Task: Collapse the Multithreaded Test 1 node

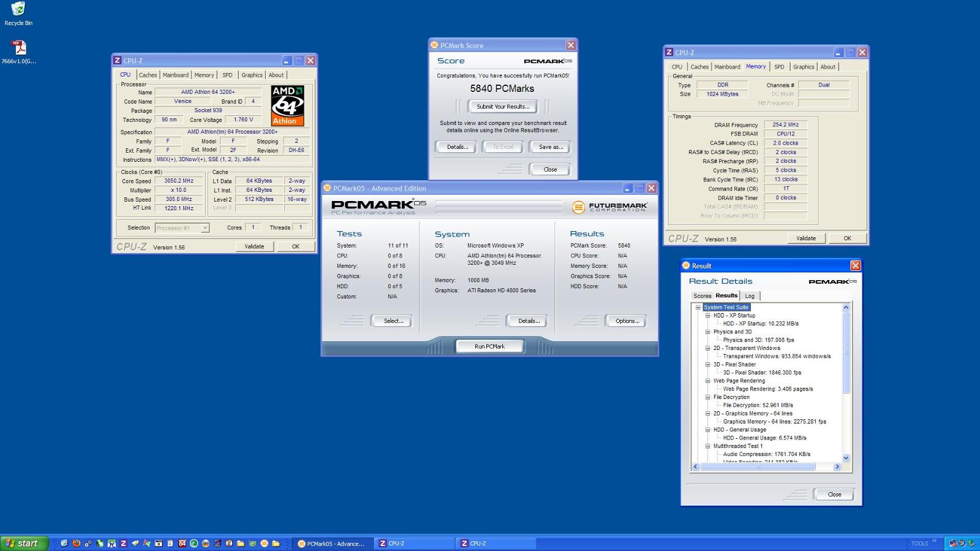Action: click(x=707, y=446)
